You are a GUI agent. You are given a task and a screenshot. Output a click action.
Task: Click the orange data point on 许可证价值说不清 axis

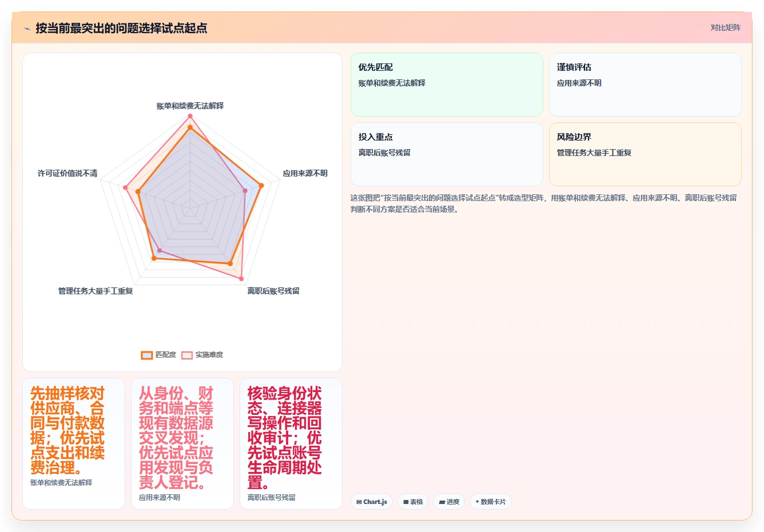pyautogui.click(x=138, y=192)
